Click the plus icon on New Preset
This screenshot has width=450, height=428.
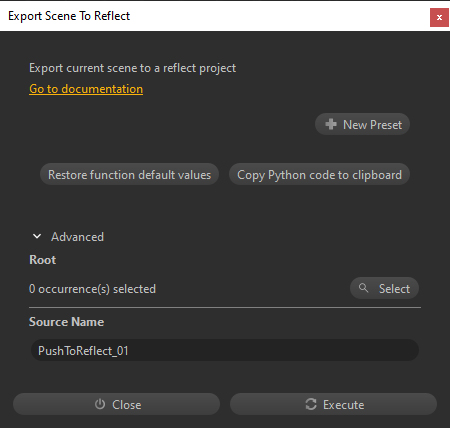pos(331,124)
